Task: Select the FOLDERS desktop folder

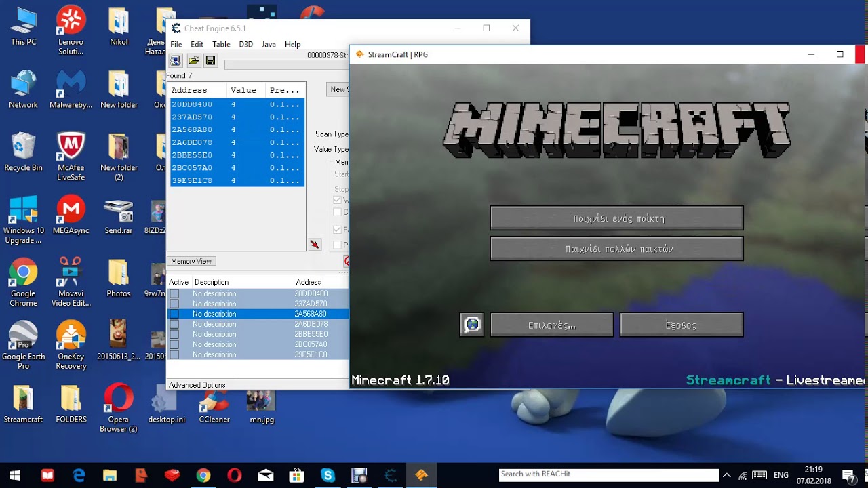Action: click(71, 404)
